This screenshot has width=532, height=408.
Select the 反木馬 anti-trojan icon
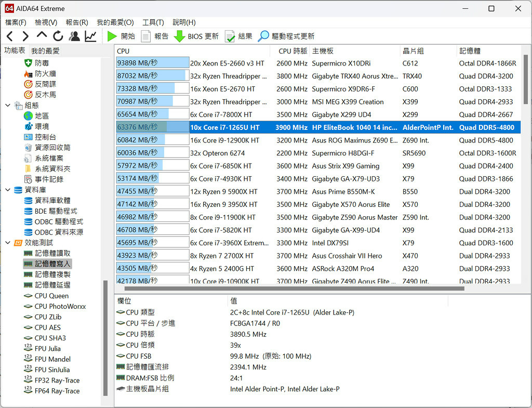[x=28, y=95]
